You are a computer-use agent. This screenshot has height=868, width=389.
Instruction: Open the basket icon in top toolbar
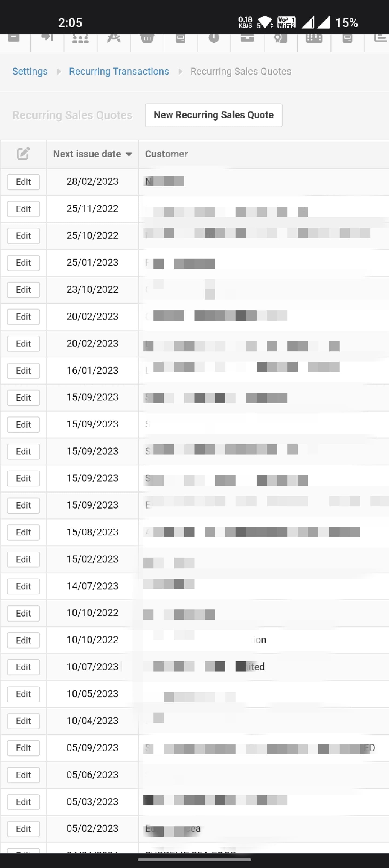(147, 38)
